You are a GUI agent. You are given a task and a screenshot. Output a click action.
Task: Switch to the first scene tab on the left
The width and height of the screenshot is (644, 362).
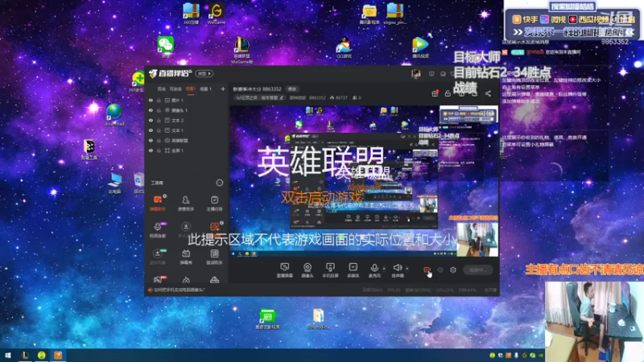pyautogui.click(x=162, y=88)
